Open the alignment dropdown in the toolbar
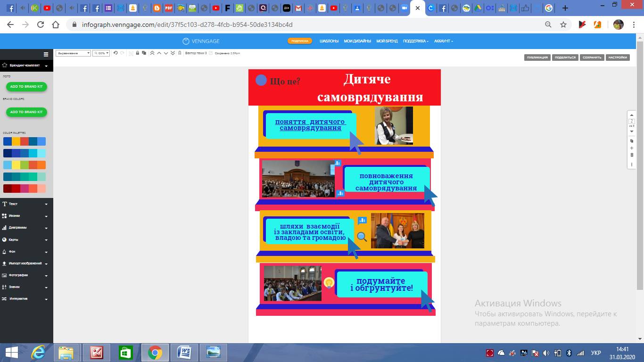The width and height of the screenshot is (644, 362). point(73,53)
